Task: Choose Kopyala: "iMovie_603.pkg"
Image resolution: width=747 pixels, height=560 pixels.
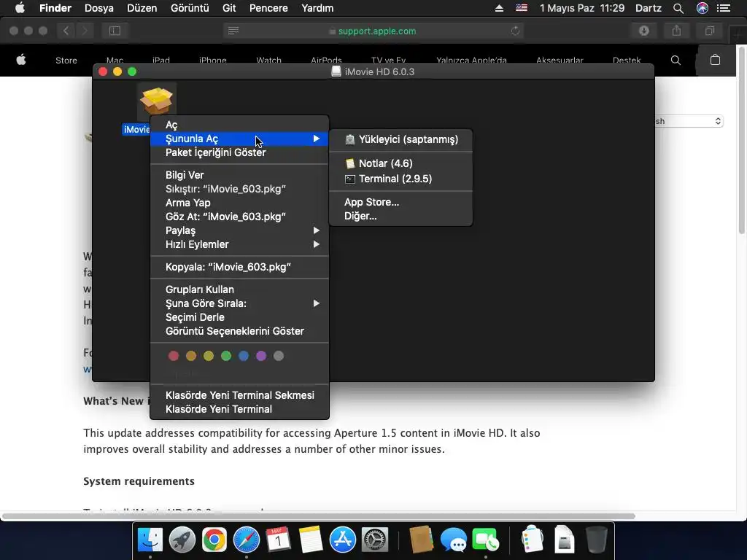Action: (239, 267)
